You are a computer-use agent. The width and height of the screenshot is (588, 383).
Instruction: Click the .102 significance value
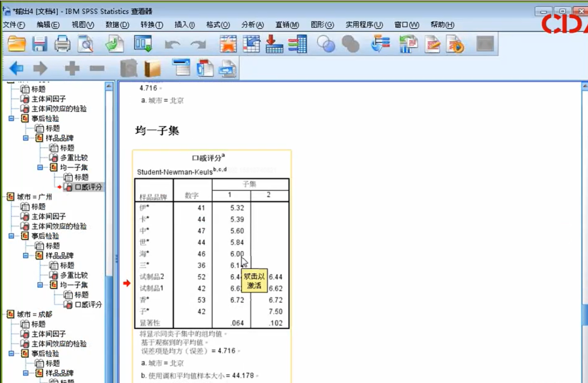pyautogui.click(x=275, y=323)
